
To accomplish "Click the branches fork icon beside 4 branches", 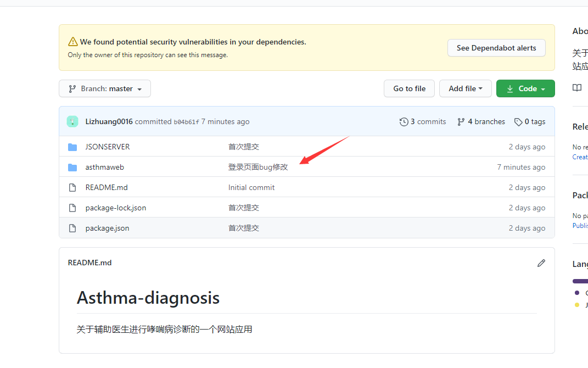I will (461, 122).
